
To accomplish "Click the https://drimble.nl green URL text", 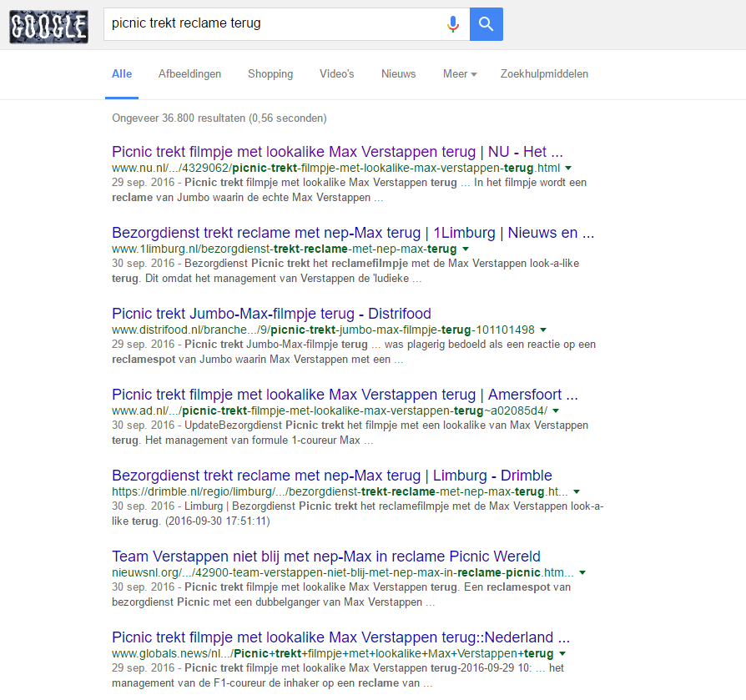I will tap(340, 491).
